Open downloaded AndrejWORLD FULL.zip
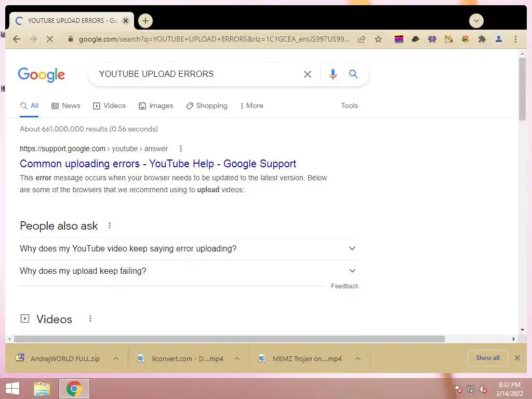 coord(58,358)
